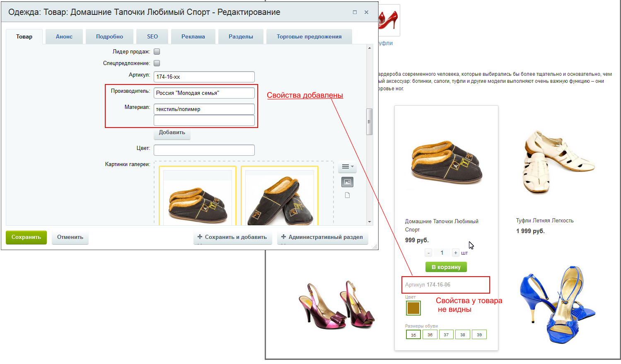Click the green Сохранить button
621x364 pixels.
click(x=26, y=237)
